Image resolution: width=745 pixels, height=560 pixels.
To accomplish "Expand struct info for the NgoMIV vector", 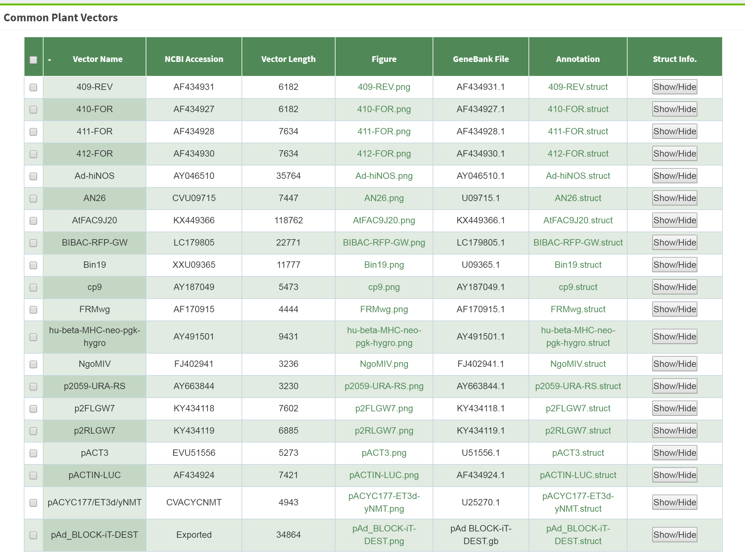I will [674, 364].
